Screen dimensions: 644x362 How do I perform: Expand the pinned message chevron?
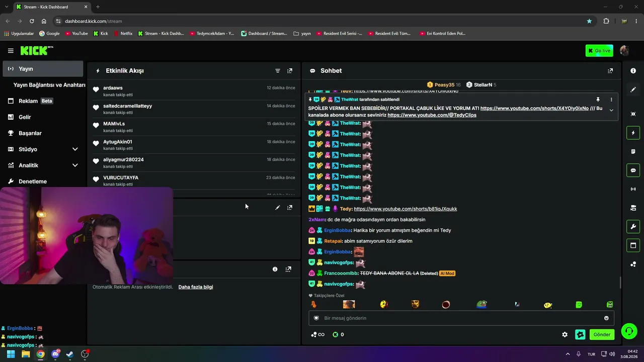pos(611,110)
